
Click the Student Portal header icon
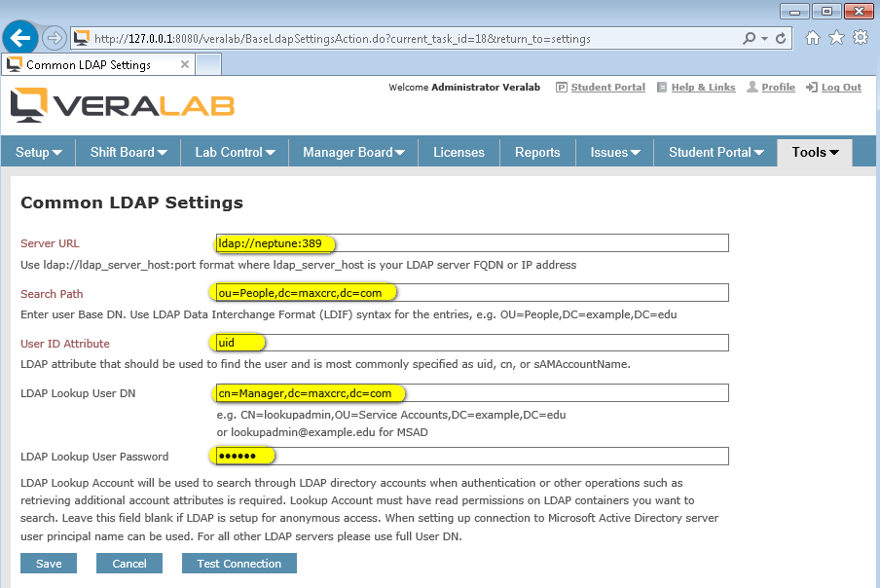(x=562, y=87)
